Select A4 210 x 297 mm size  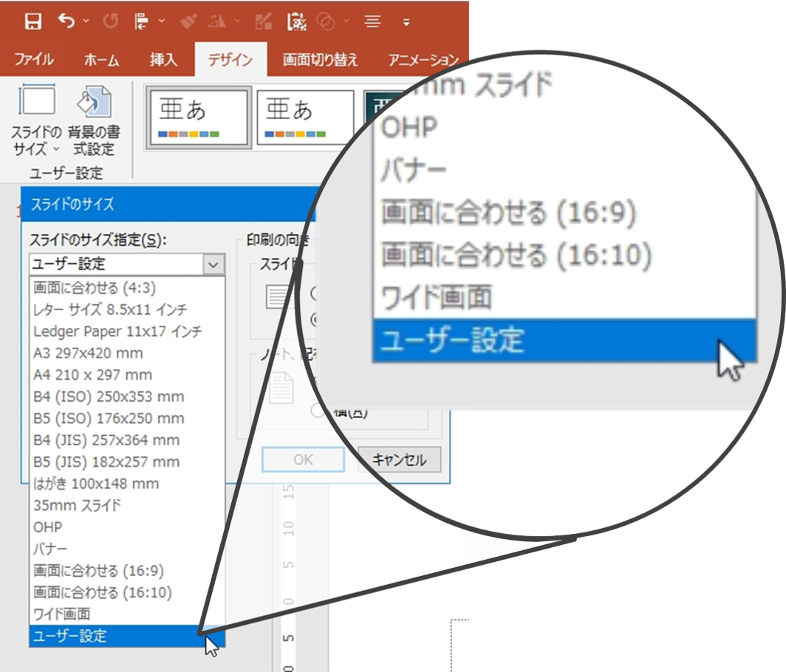coord(127,375)
